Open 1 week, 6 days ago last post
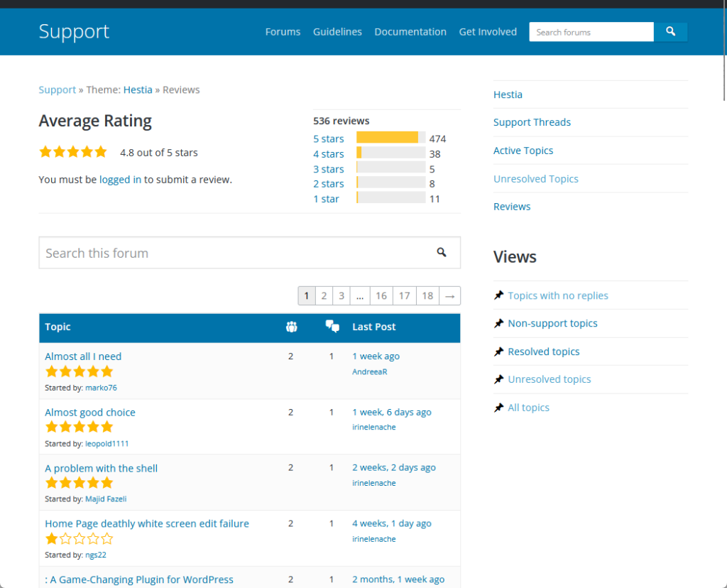Viewport: 727px width, 588px height. 392,413
